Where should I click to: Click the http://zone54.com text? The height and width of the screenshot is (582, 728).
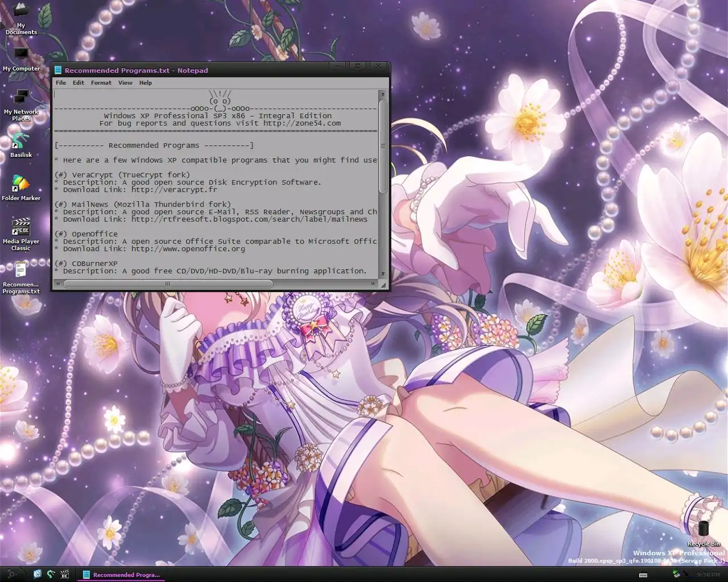pyautogui.click(x=302, y=123)
